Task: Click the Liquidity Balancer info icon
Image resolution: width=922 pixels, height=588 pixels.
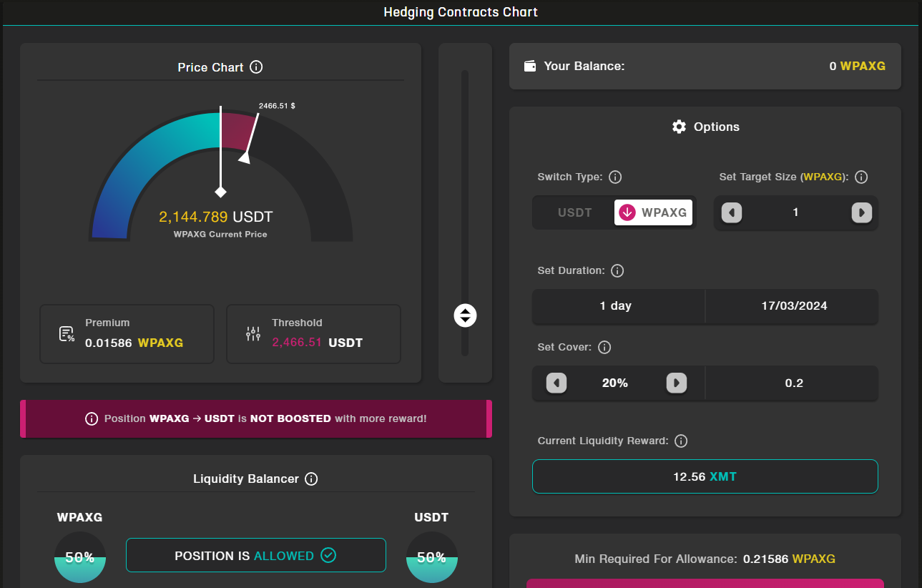Action: point(311,479)
